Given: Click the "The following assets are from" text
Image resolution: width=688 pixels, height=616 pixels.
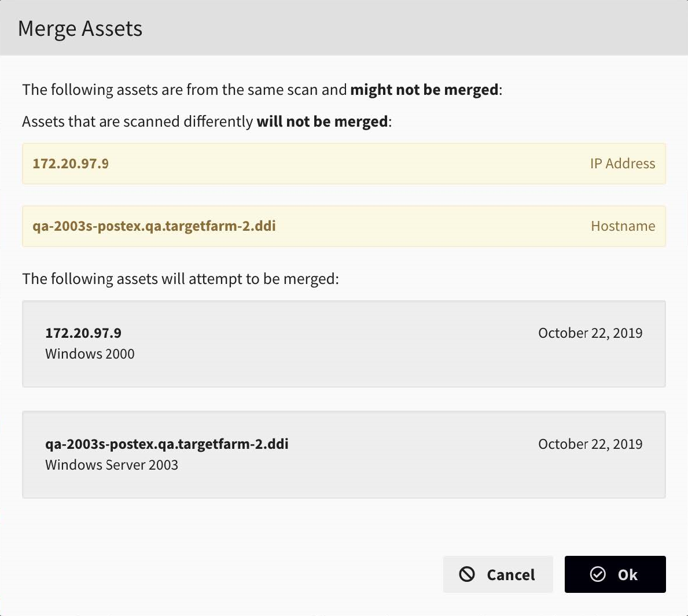Looking at the screenshot, I should pyautogui.click(x=120, y=90).
